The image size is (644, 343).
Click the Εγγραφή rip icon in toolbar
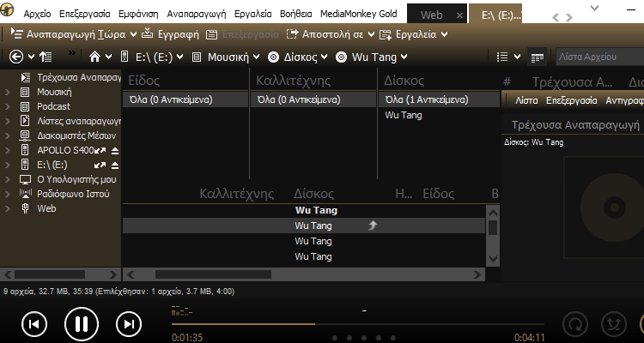point(148,34)
